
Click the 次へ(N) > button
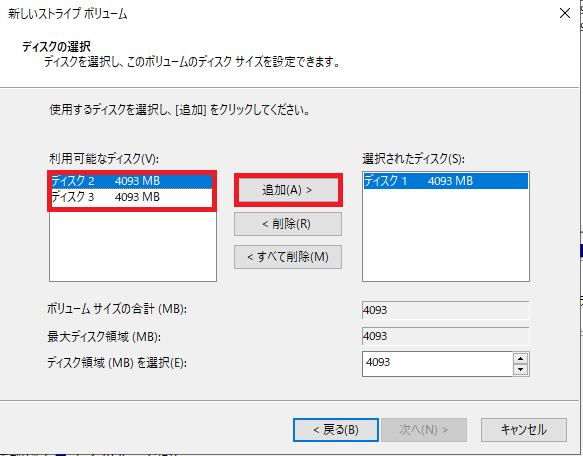point(423,430)
